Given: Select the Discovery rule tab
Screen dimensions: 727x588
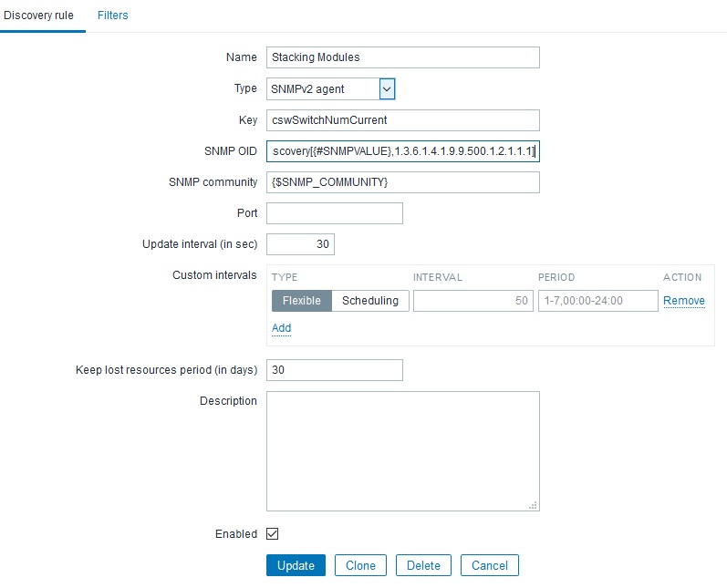Looking at the screenshot, I should click(x=38, y=15).
